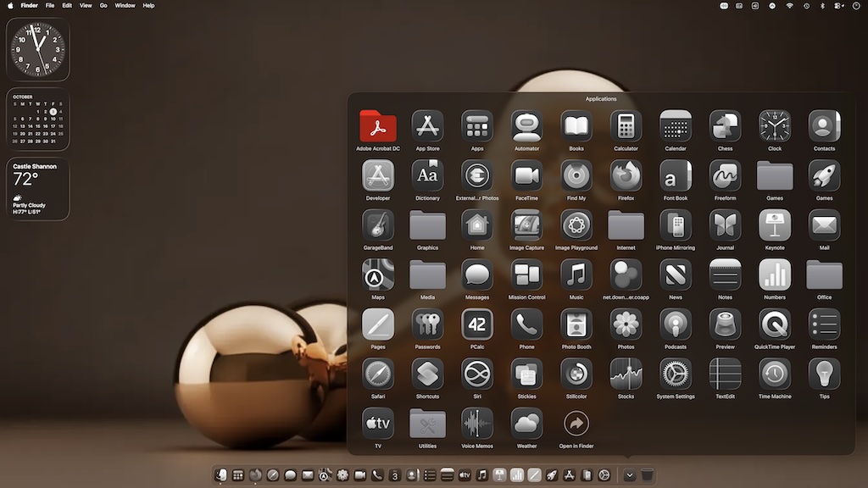Open Dictionary from the Applications stack
Image resolution: width=868 pixels, height=488 pixels.
tap(427, 175)
